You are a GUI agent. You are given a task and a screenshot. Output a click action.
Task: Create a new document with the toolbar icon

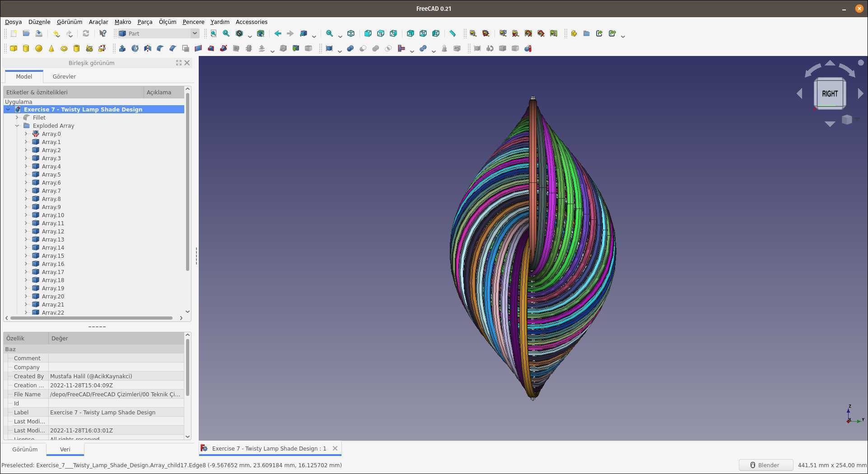pyautogui.click(x=14, y=33)
